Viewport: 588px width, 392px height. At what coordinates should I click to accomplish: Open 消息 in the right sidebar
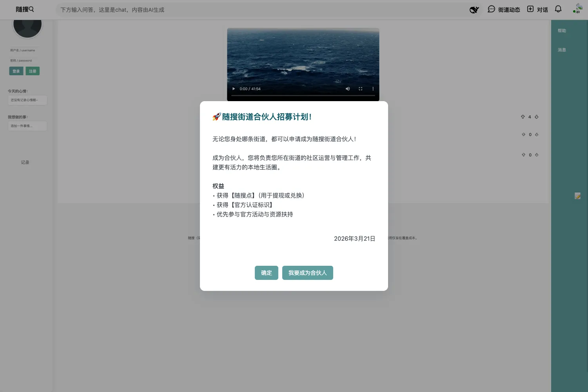(562, 50)
